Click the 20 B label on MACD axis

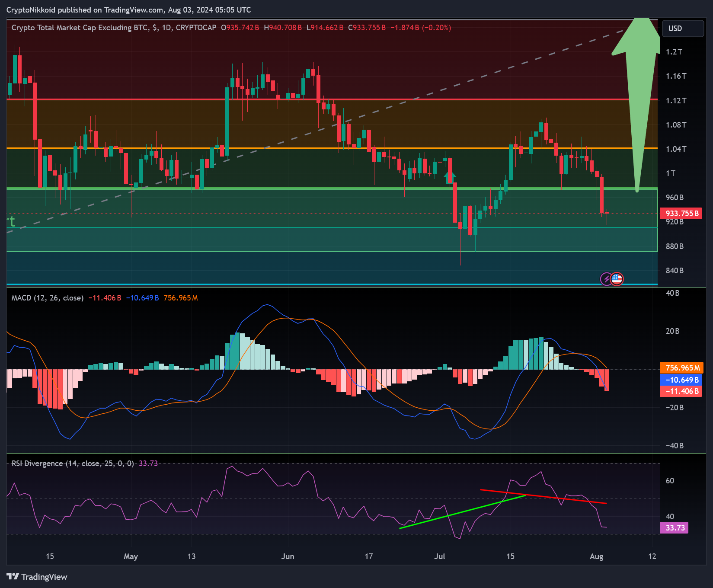click(x=672, y=331)
